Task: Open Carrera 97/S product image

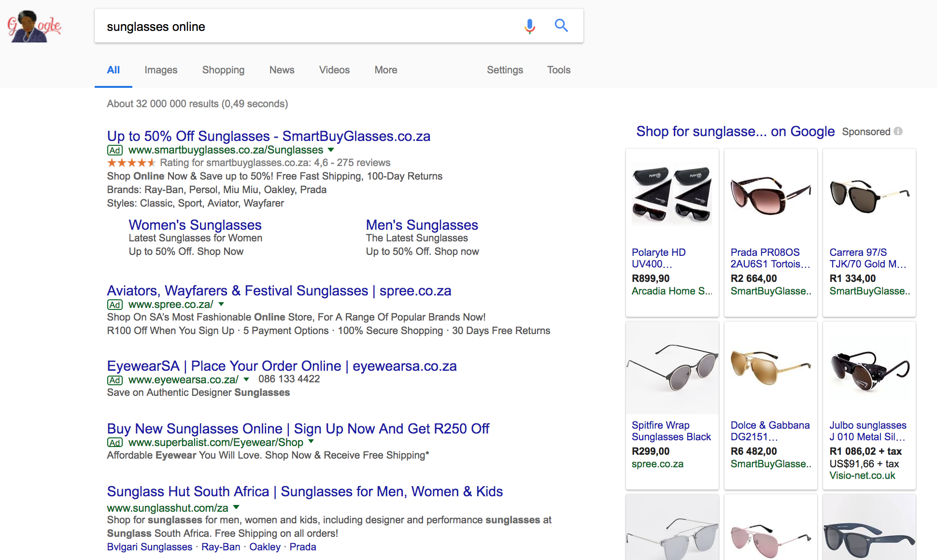Action: pos(869,196)
